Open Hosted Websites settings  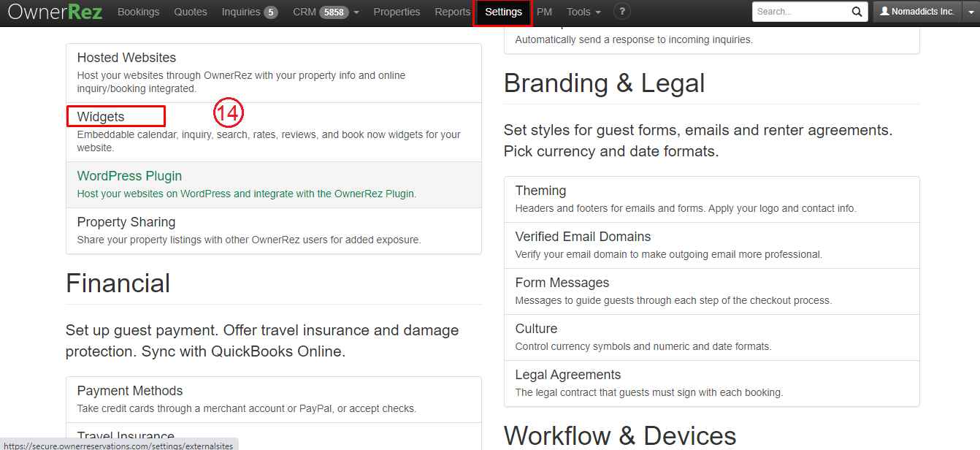click(274, 73)
